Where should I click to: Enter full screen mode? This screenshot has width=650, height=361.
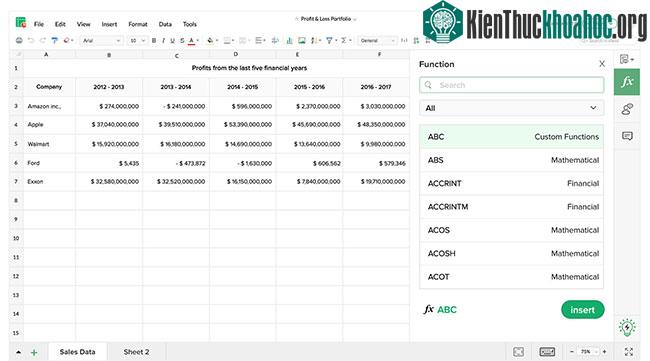tap(628, 352)
